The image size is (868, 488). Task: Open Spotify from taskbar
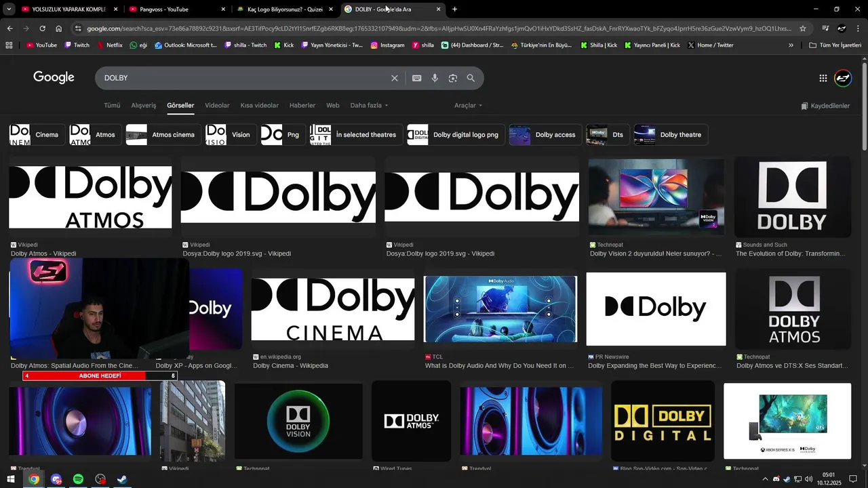click(78, 479)
